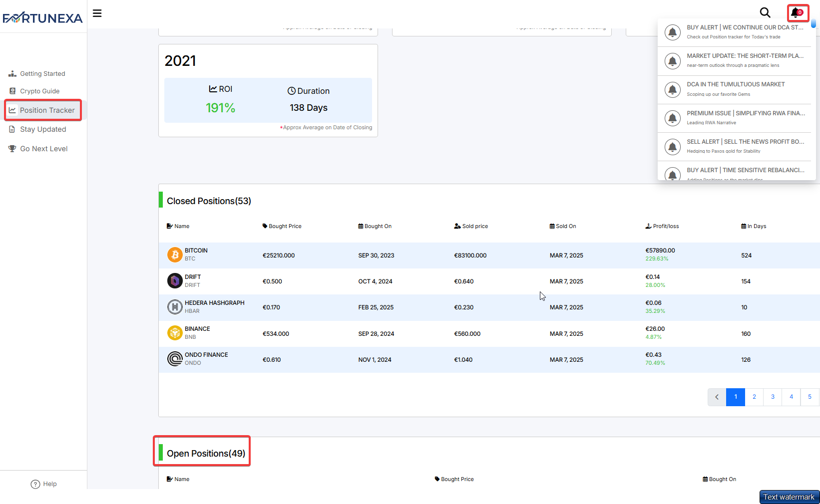Go to previous page arrow

tap(717, 397)
